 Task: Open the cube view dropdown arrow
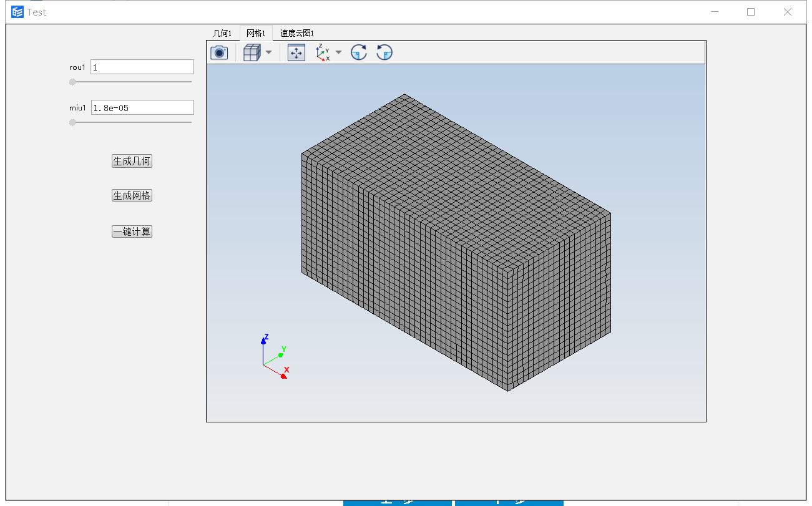coord(268,53)
